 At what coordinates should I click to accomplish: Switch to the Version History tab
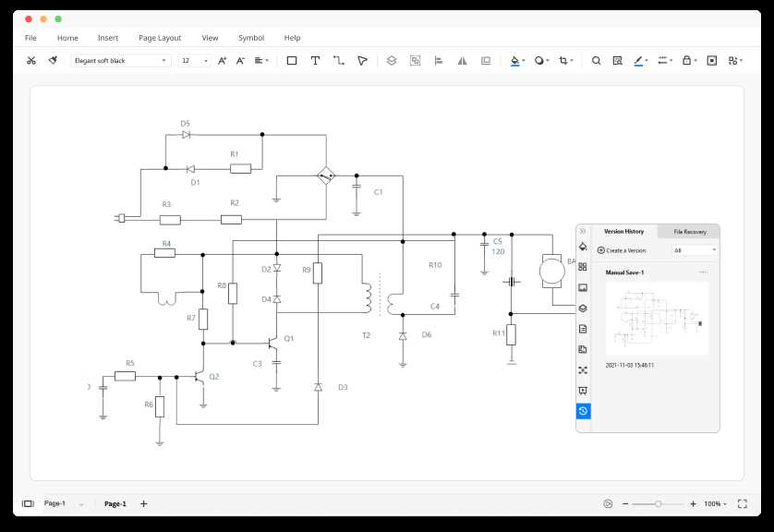(624, 232)
